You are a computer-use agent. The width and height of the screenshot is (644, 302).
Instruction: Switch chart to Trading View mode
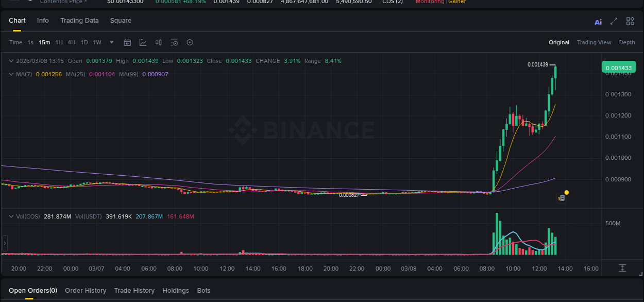[x=594, y=42]
